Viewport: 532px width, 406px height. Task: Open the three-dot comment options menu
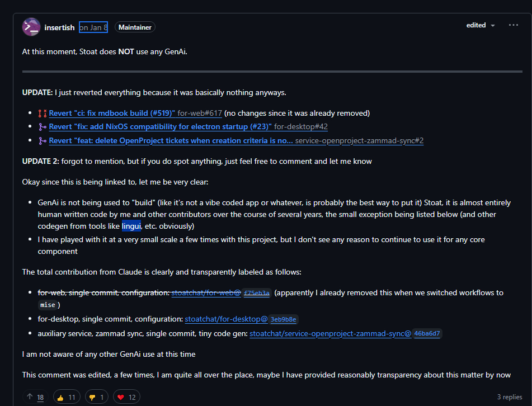(514, 25)
